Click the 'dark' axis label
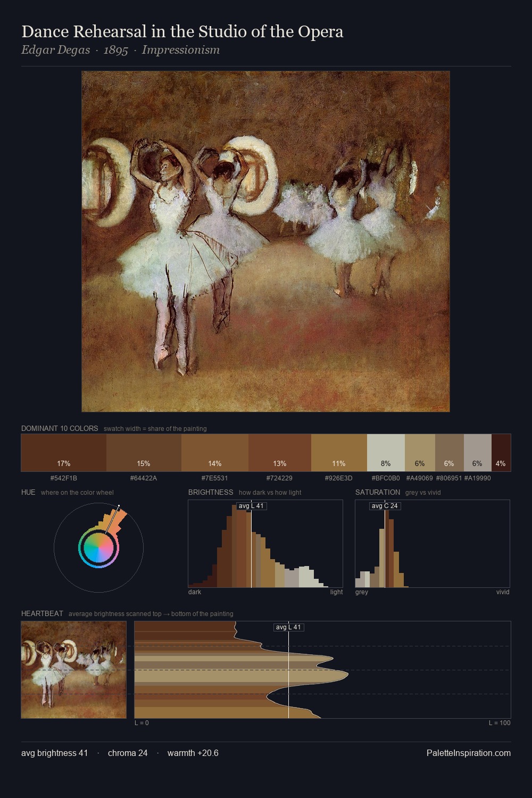Viewport: 532px width, 798px height. coord(195,592)
